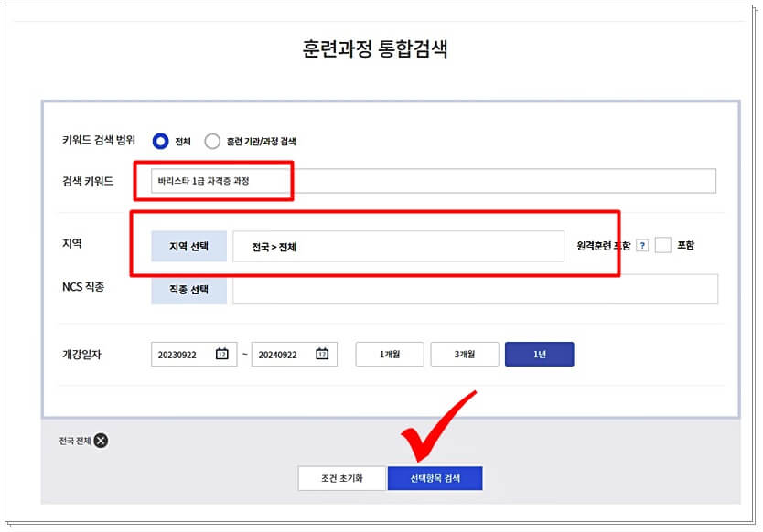Click the 조건 초기화 reset button
The height and width of the screenshot is (532, 763).
pos(342,478)
